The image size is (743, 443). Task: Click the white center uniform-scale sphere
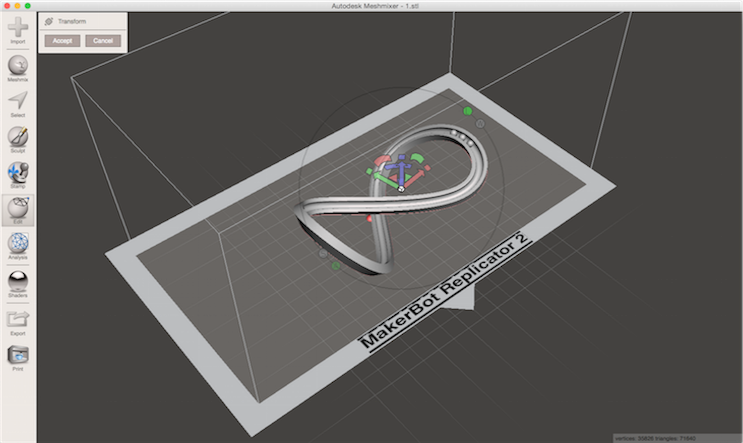coord(401,190)
